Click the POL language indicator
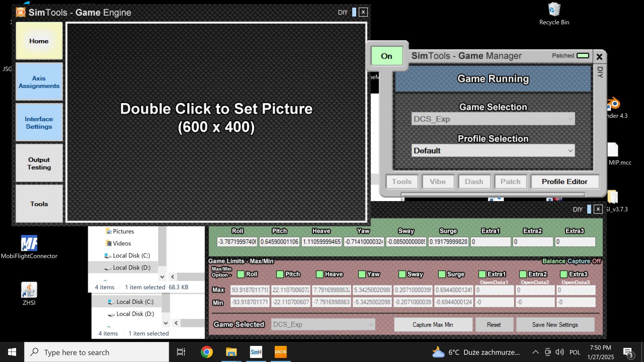 [x=575, y=352]
